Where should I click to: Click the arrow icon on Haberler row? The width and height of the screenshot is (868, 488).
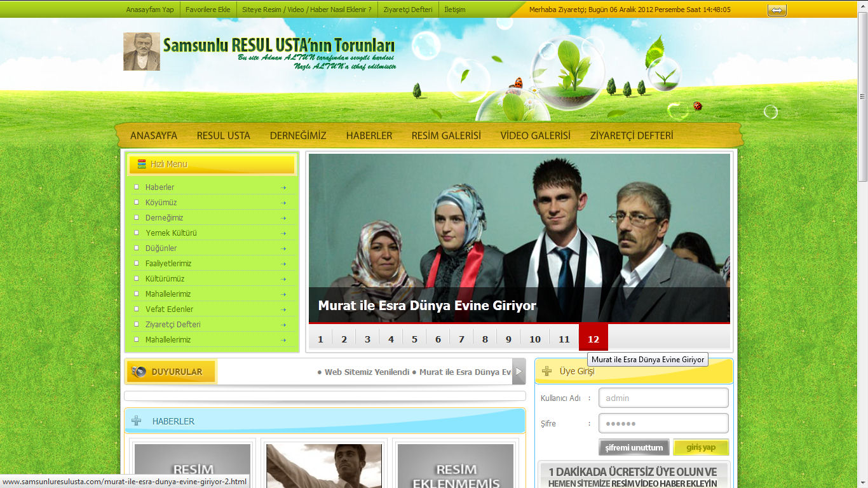[x=283, y=187]
